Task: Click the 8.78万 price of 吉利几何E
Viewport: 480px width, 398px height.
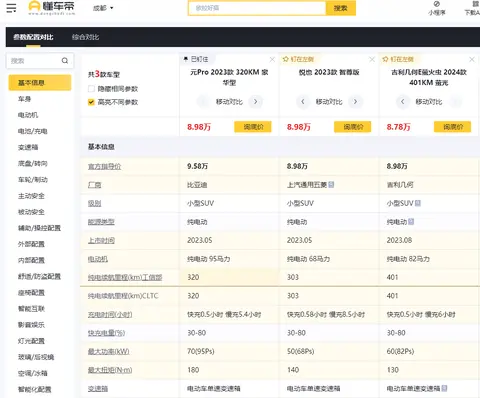Action: click(398, 127)
